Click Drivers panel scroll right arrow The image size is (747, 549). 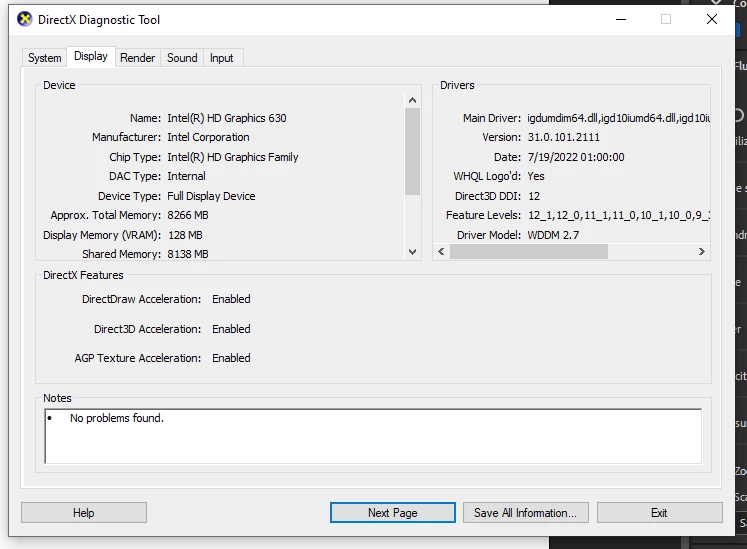tap(701, 252)
